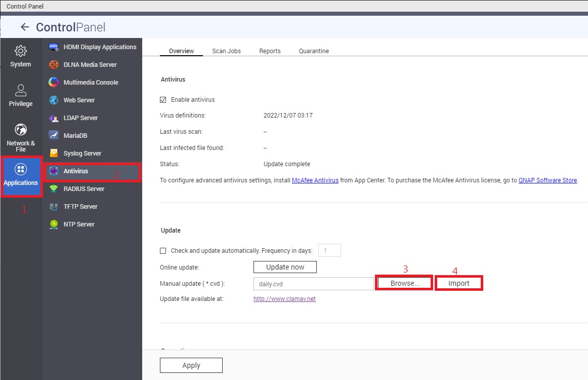Click Browse... to choose a cvd file

[405, 283]
